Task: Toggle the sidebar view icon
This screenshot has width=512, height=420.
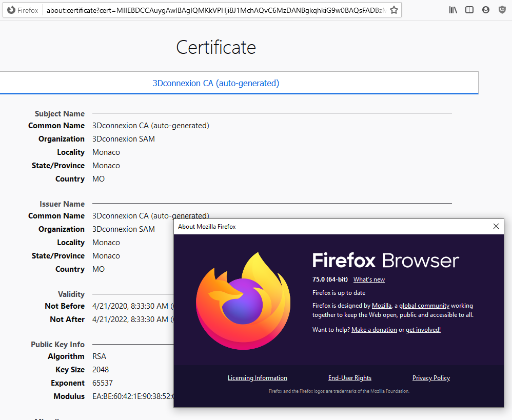Action: (x=469, y=10)
